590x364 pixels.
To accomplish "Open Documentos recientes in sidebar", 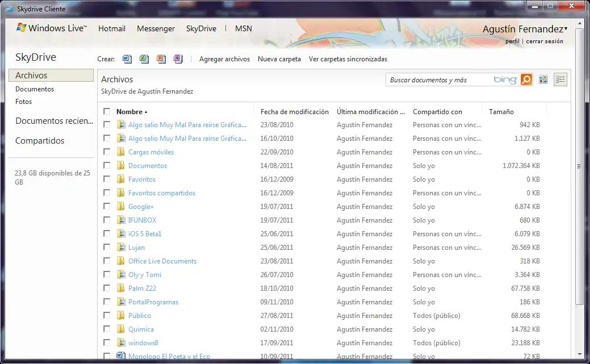I will [54, 121].
